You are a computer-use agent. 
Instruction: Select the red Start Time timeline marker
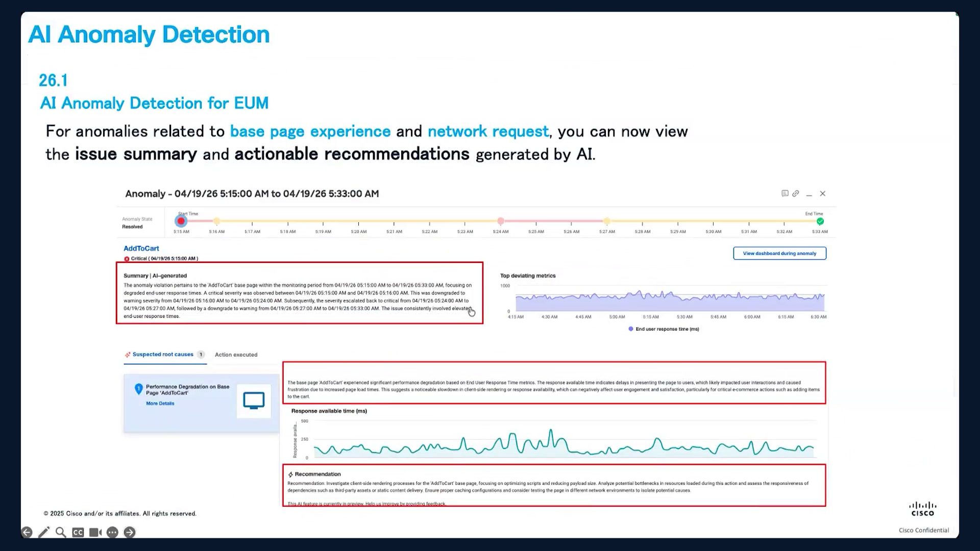(x=181, y=221)
